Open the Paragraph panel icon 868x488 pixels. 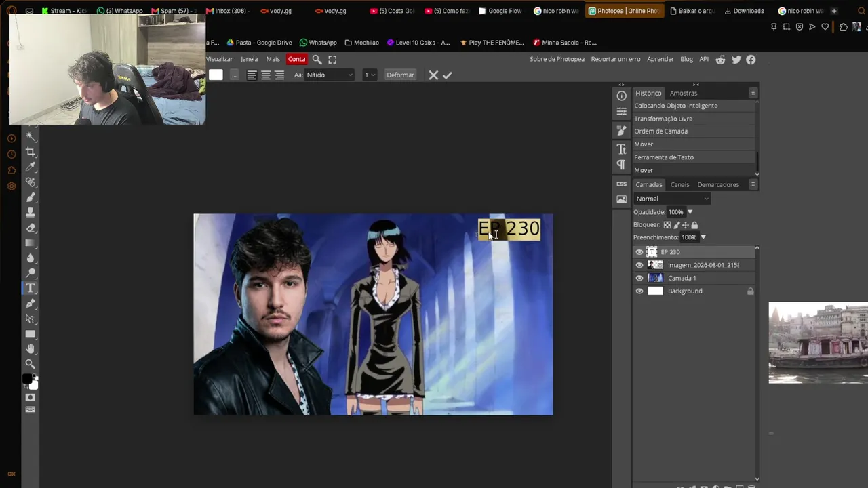[x=621, y=165]
